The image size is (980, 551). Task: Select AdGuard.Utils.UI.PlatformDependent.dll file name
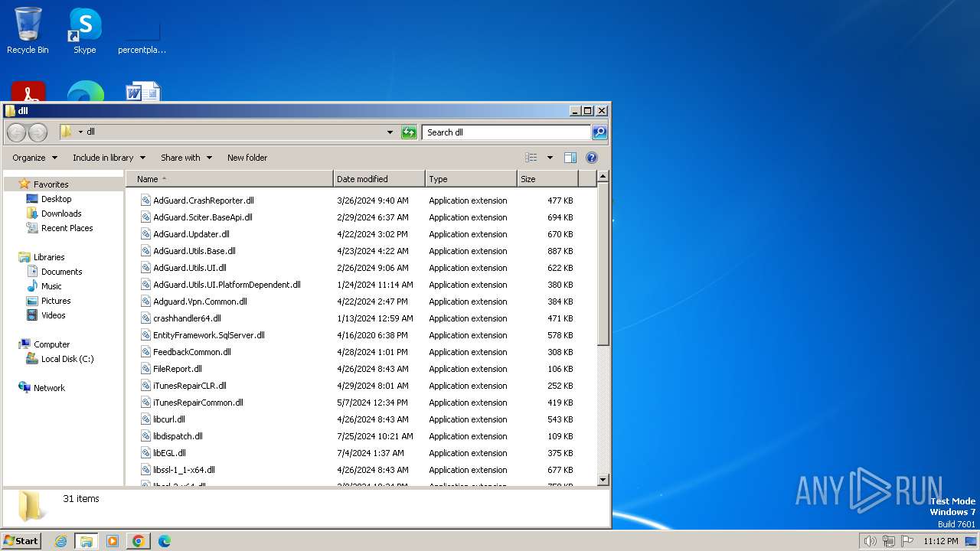pyautogui.click(x=227, y=285)
